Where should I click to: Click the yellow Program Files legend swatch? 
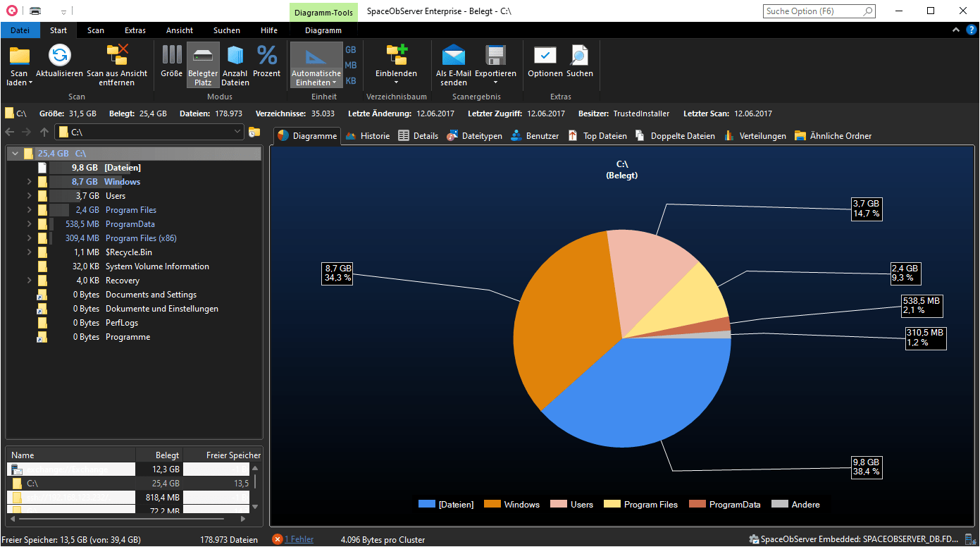[x=612, y=504]
